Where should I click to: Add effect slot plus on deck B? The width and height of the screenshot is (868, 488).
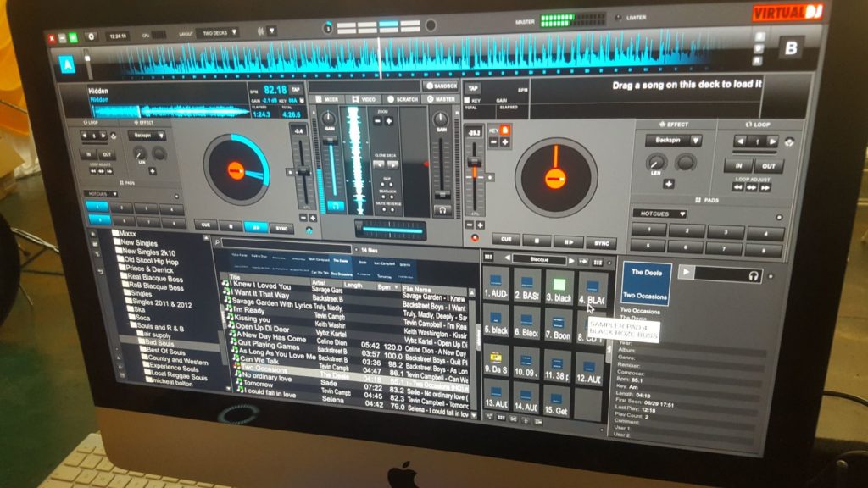669,184
